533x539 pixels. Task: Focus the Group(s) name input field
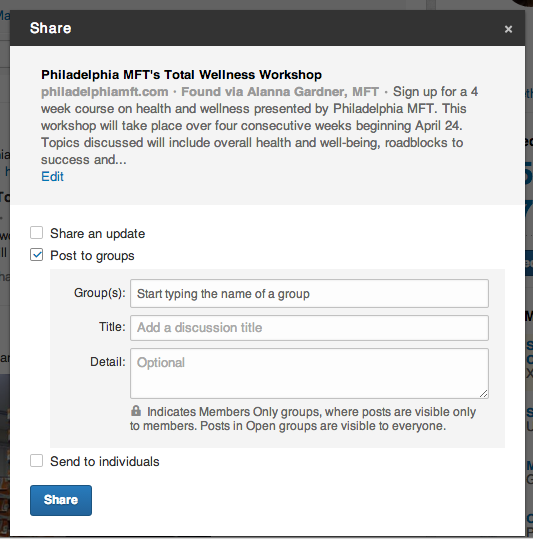click(x=309, y=294)
